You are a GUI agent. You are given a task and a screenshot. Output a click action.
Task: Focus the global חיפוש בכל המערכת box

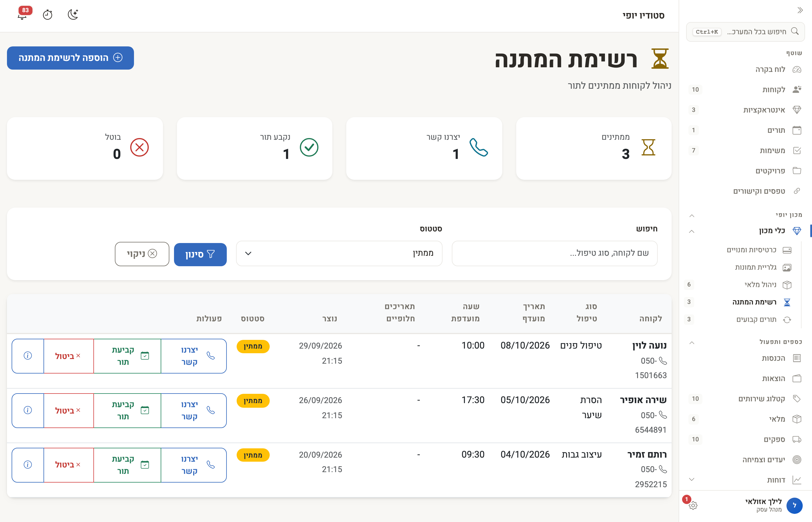tap(745, 32)
